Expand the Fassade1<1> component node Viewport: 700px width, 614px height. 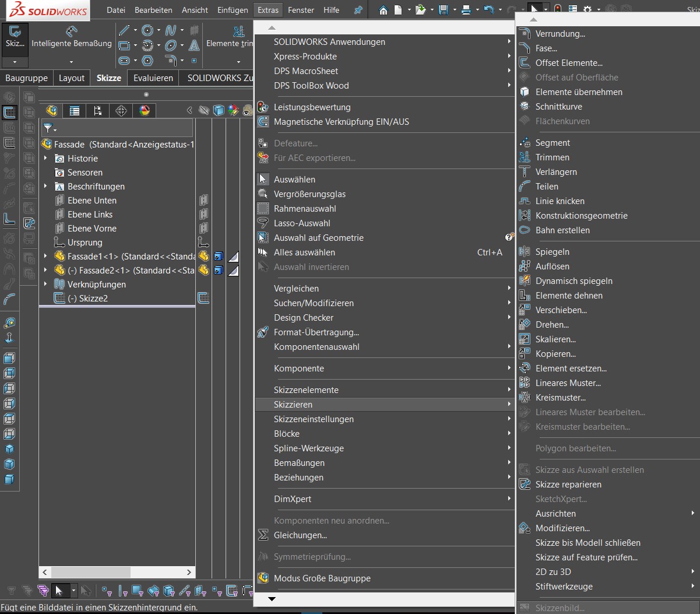[45, 256]
